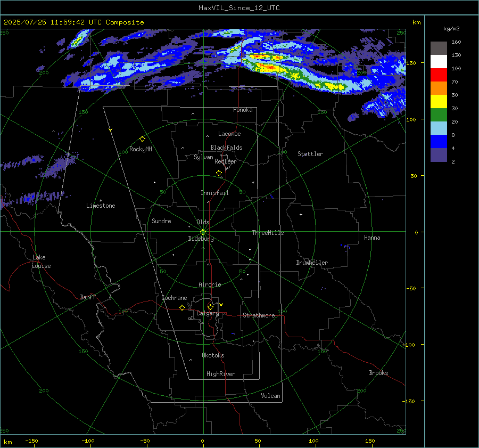
Task: Click the Ponoka city label
Action: (x=243, y=110)
